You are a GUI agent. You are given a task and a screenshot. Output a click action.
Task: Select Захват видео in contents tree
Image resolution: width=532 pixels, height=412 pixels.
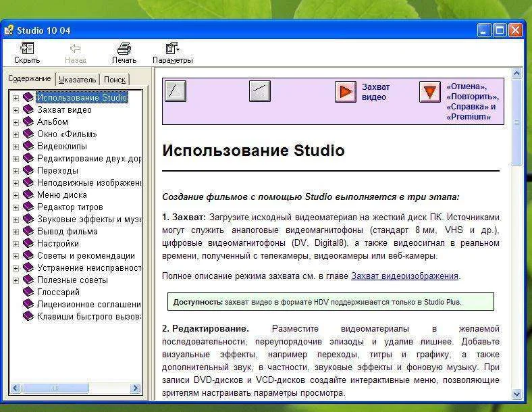[64, 109]
